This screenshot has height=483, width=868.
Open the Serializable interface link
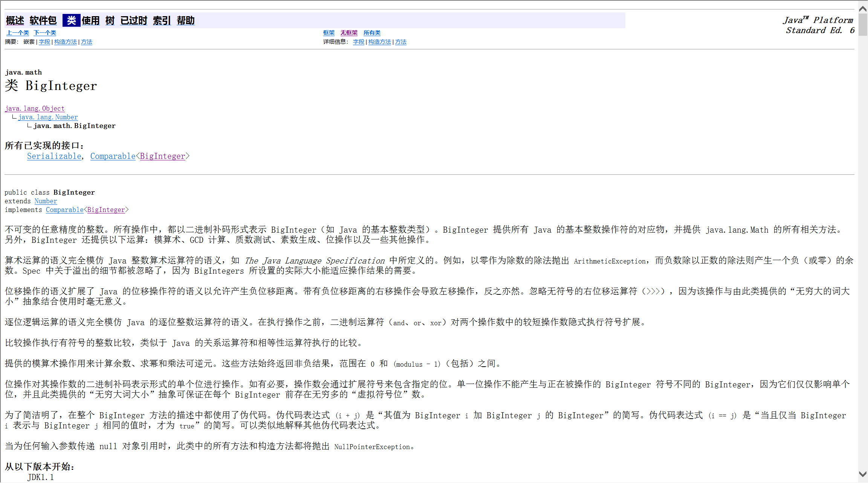pos(54,156)
